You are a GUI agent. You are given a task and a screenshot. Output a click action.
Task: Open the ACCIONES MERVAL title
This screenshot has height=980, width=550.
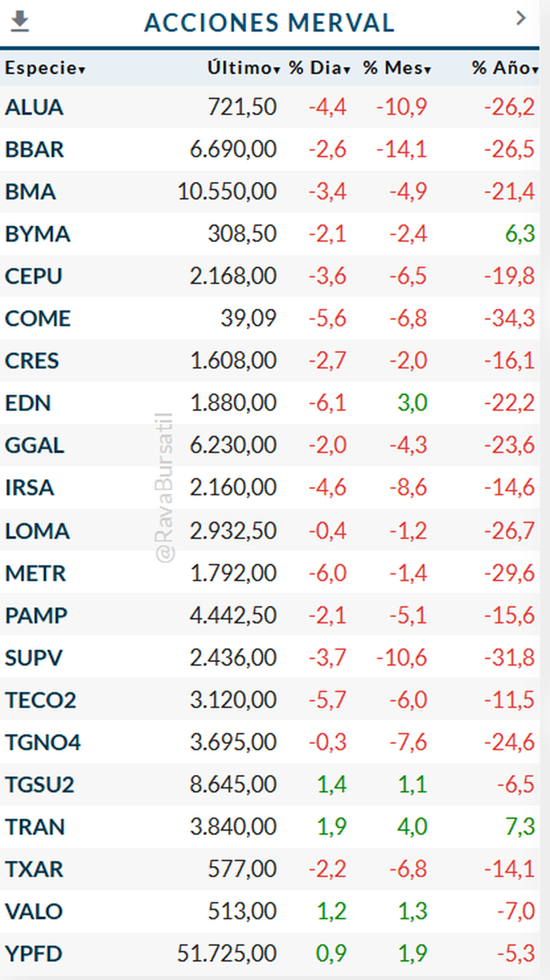269,23
